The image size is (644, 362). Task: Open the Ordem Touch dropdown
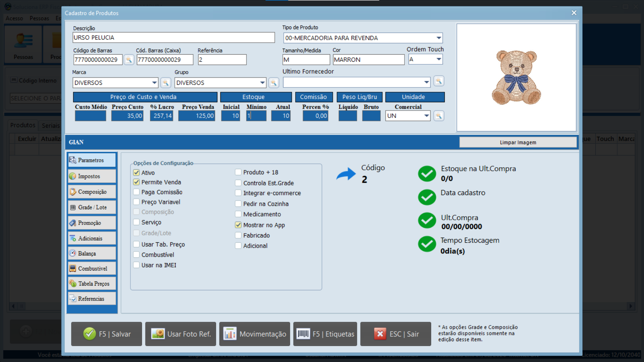tap(438, 59)
